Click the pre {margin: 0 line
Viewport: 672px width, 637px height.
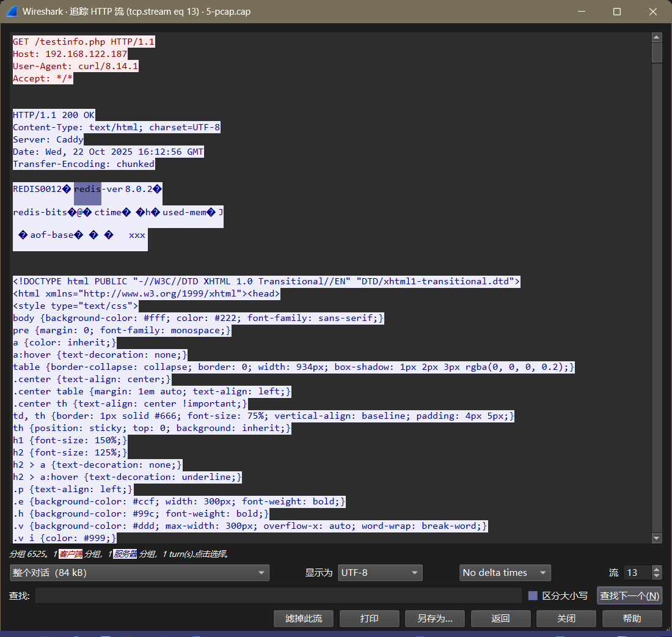[x=122, y=330]
